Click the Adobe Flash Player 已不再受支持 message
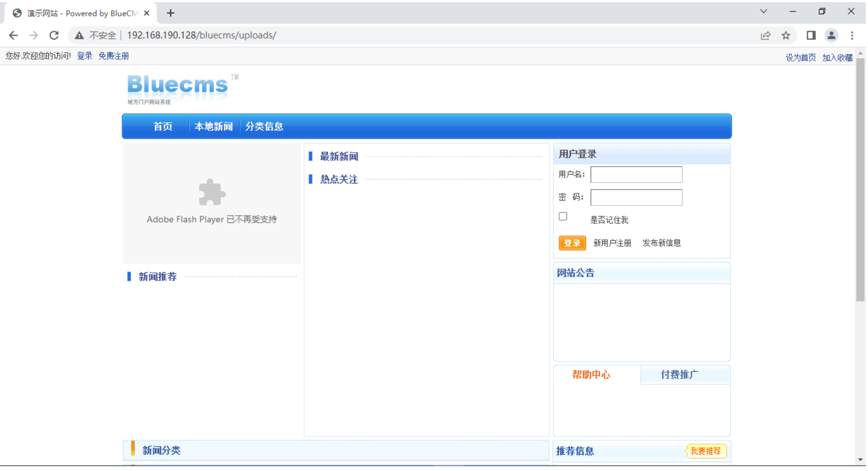The height and width of the screenshot is (471, 868). pyautogui.click(x=212, y=220)
